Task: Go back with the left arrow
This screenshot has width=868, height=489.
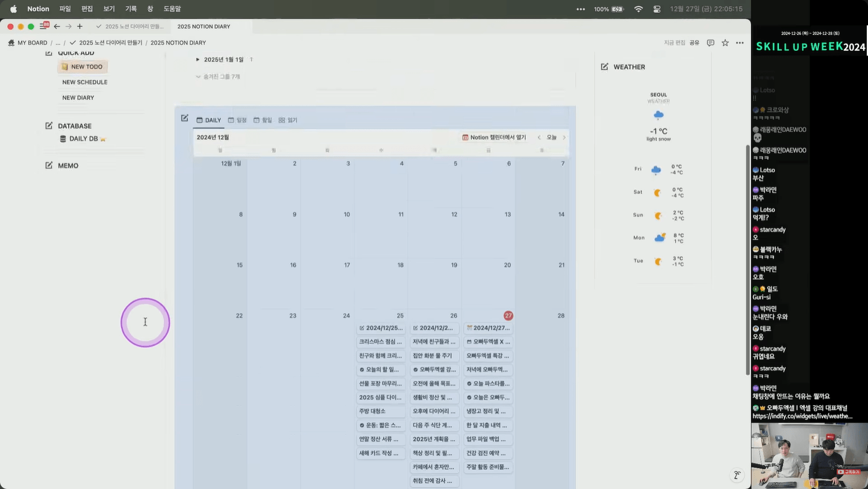Action: click(57, 27)
